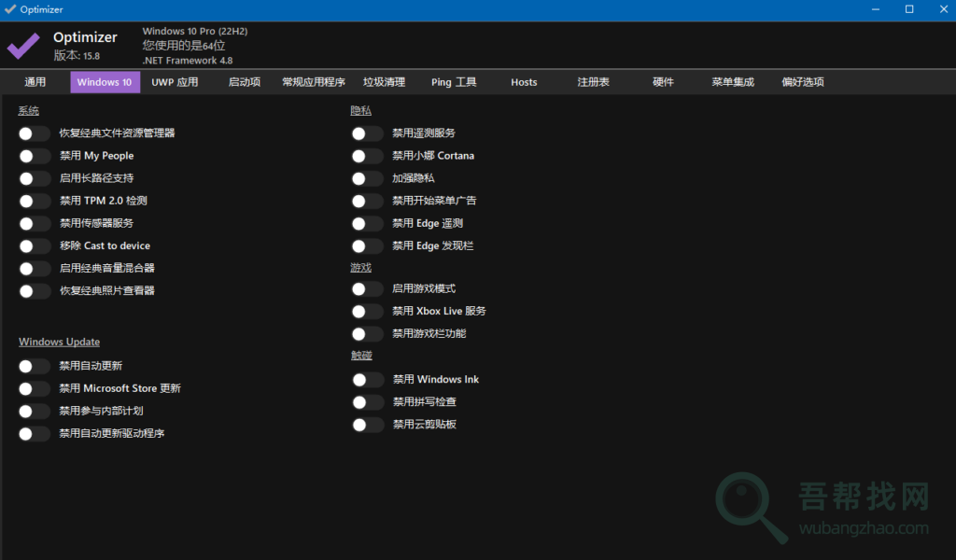
Task: Open the 通用 tab
Action: tap(35, 82)
